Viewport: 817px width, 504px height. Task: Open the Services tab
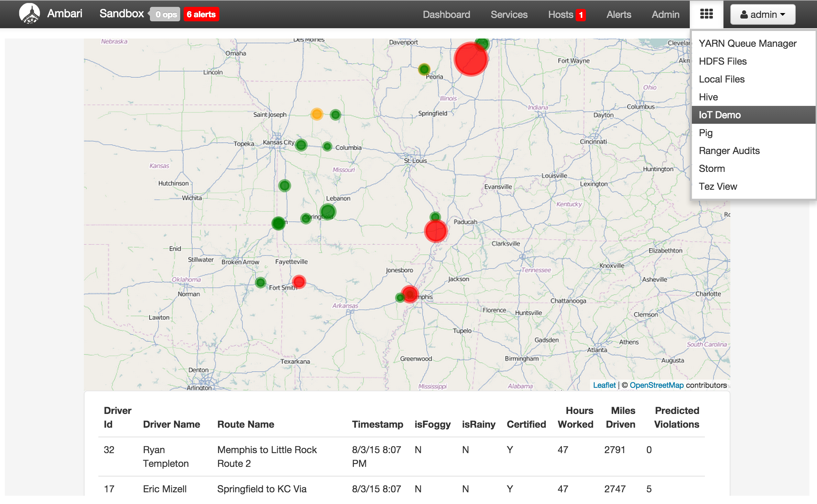[509, 14]
